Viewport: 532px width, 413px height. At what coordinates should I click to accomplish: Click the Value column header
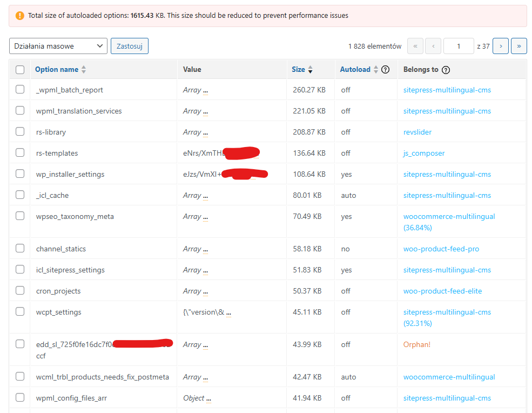pos(192,70)
